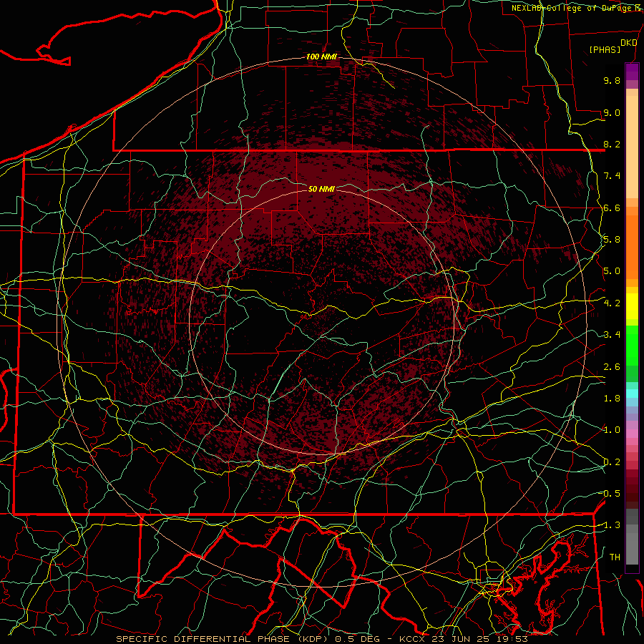The width and height of the screenshot is (644, 644).
Task: Click the "50 NMI" range ring label
Action: coord(321,189)
